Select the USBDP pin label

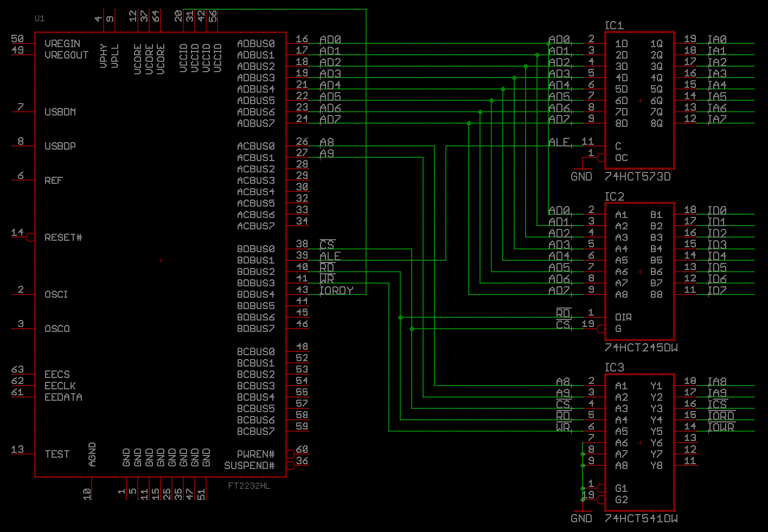pyautogui.click(x=60, y=146)
